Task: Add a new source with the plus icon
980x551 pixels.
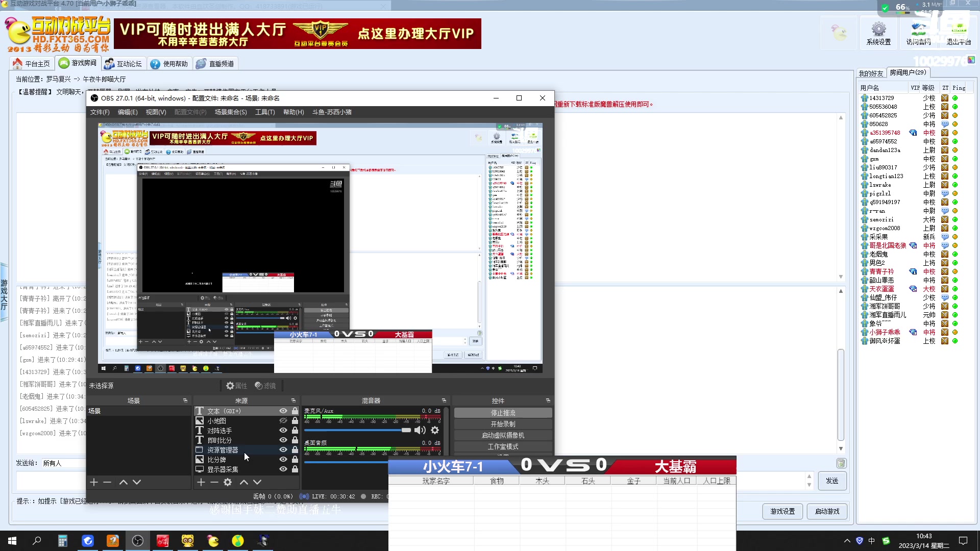Action: click(x=201, y=482)
